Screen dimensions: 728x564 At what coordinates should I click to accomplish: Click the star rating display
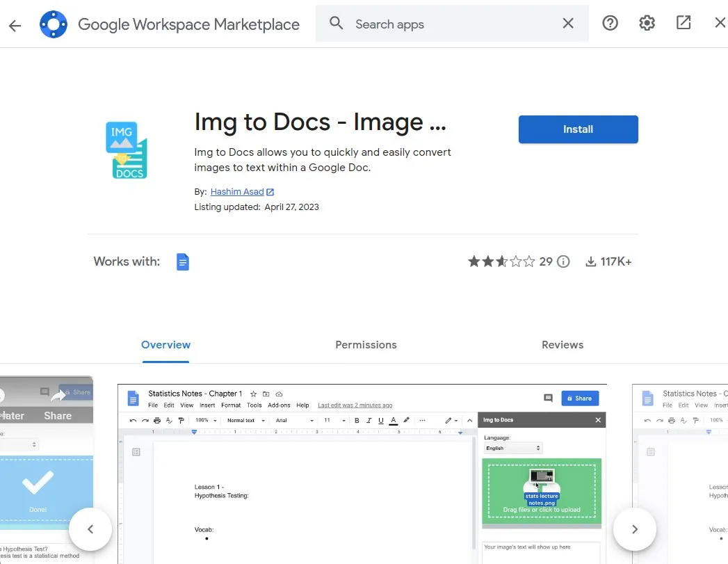(502, 261)
